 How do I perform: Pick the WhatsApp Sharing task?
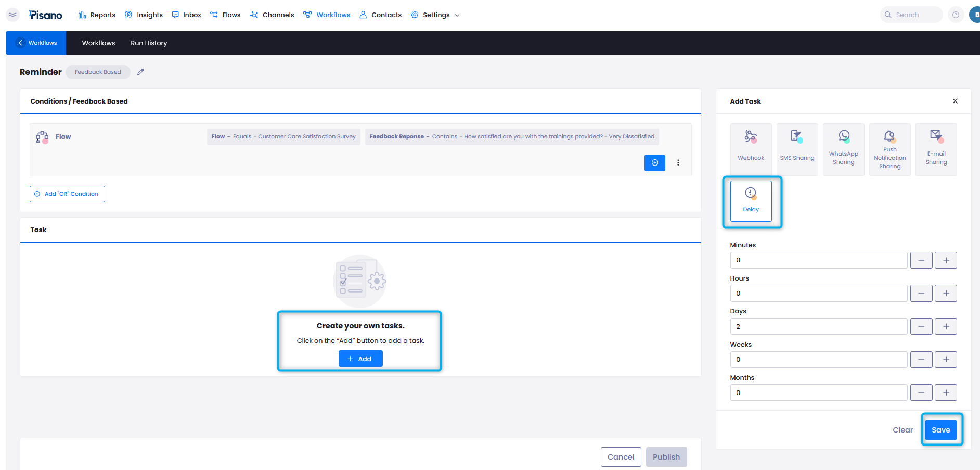pyautogui.click(x=843, y=149)
